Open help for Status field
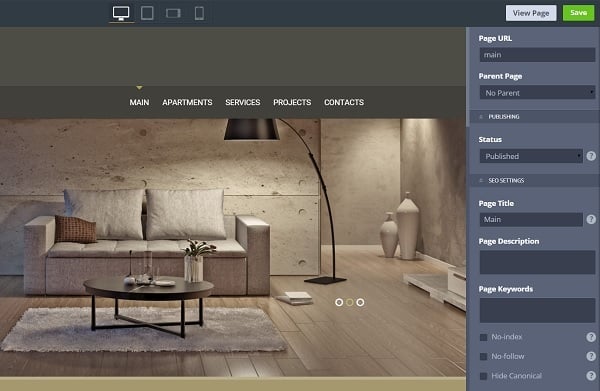 pyautogui.click(x=591, y=156)
